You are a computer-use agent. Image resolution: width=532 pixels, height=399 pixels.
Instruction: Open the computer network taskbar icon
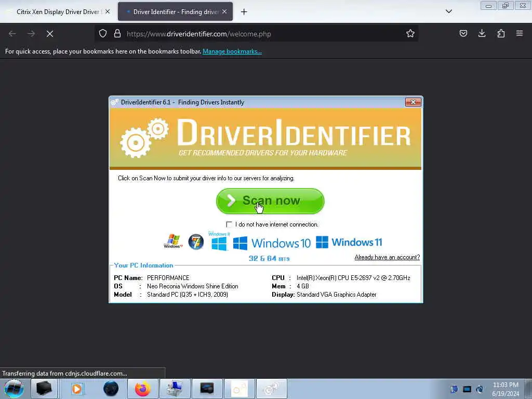coord(175,389)
